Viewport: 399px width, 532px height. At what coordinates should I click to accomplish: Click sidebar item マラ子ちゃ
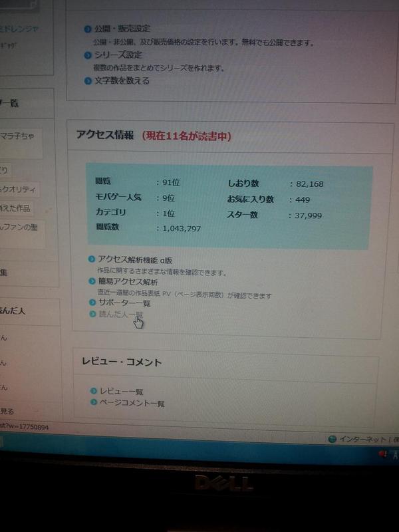(x=18, y=136)
